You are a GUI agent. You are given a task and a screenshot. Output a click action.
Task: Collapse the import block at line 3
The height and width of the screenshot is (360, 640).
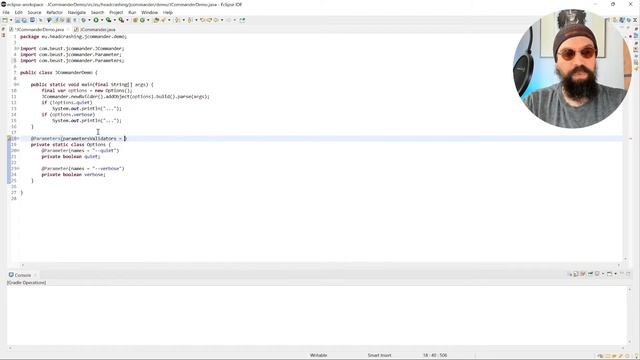17,48
